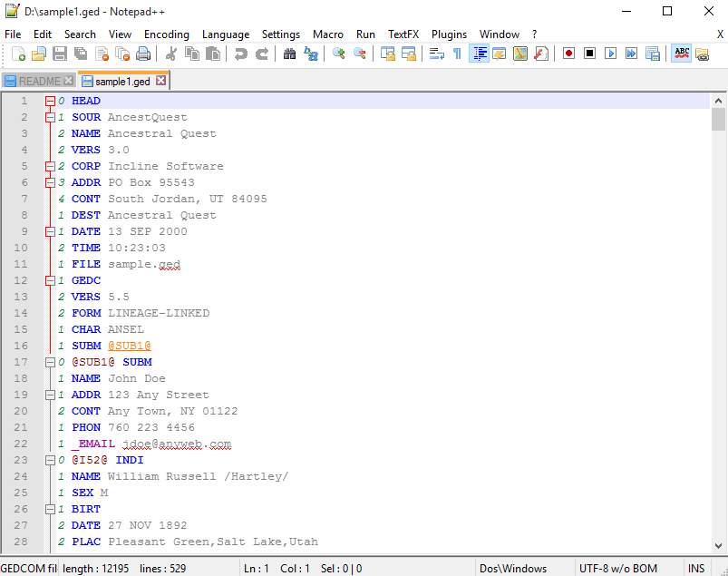Toggle word wrap in the toolbar
This screenshot has height=576, width=728.
pyautogui.click(x=436, y=54)
